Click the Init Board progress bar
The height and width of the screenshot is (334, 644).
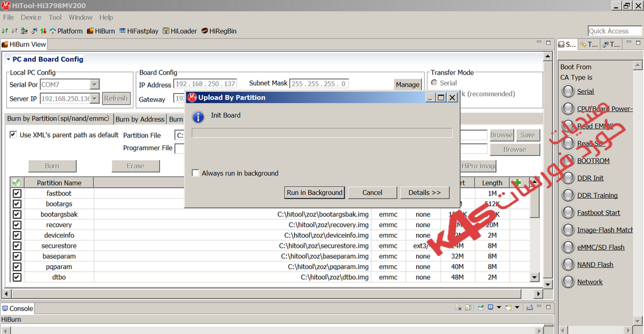pyautogui.click(x=322, y=133)
